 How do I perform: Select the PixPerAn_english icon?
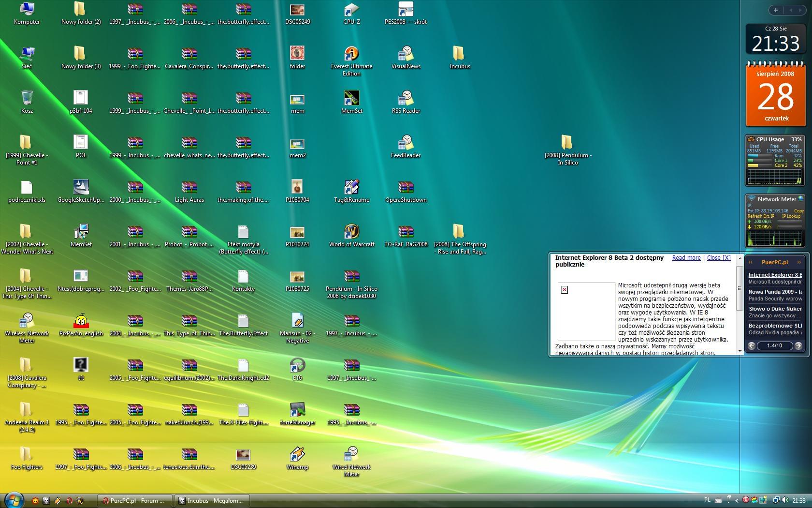pos(81,325)
